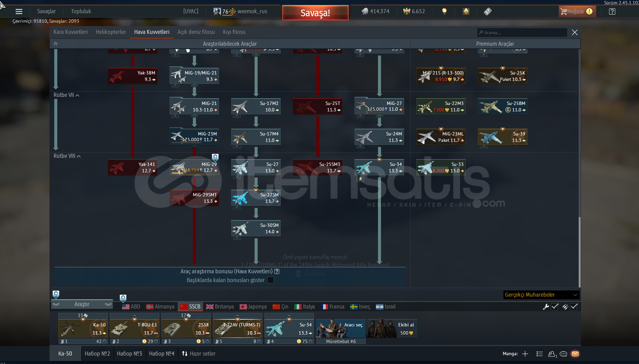Open the chat bubble icon
This screenshot has width=639, height=364.
coord(563,354)
